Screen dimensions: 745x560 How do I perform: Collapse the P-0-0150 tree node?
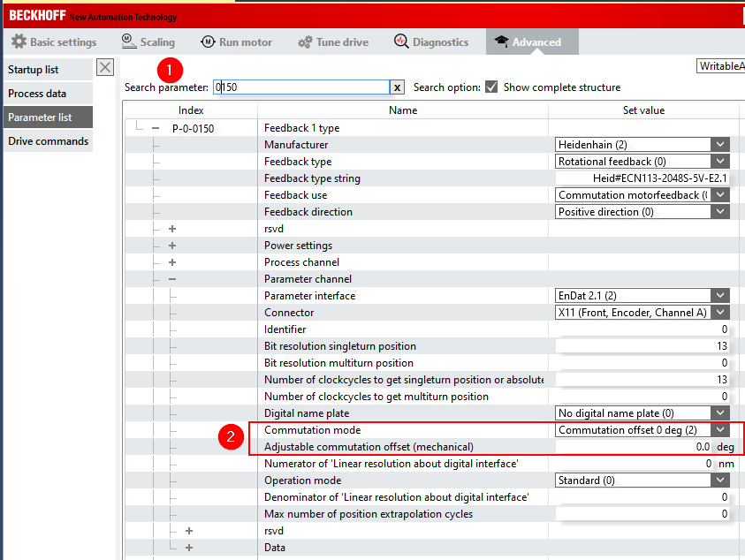(x=156, y=128)
